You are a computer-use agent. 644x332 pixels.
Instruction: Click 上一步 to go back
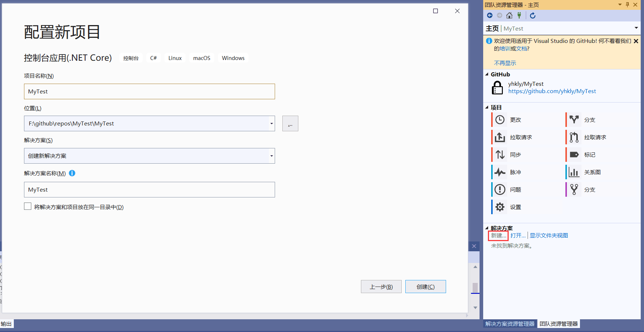pos(381,287)
